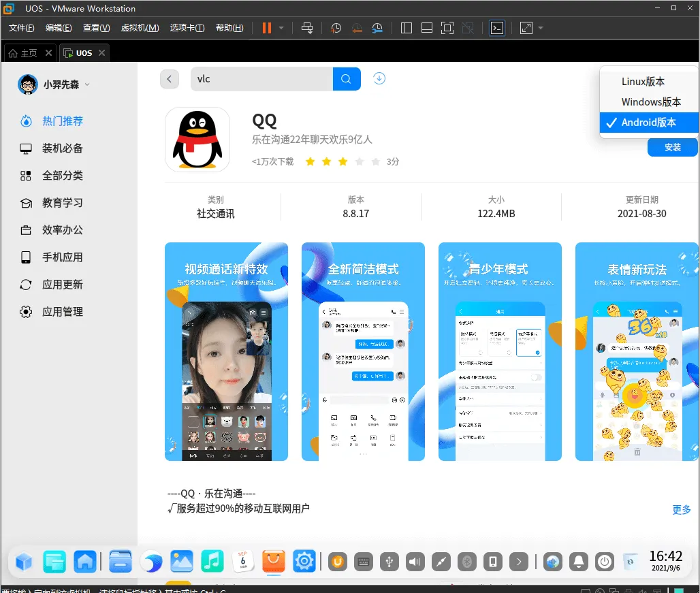Open 全部分类 in the sidebar
The height and width of the screenshot is (593, 700).
coord(51,176)
